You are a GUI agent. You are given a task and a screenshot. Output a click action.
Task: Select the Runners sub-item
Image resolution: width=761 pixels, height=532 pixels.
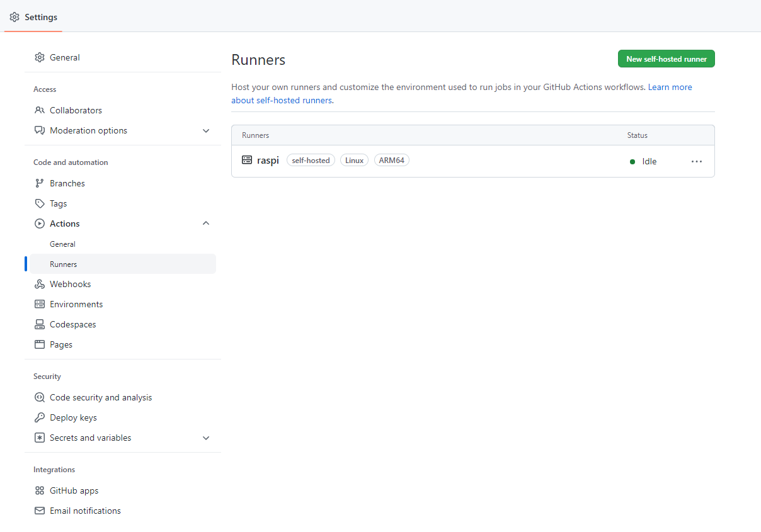coord(123,264)
